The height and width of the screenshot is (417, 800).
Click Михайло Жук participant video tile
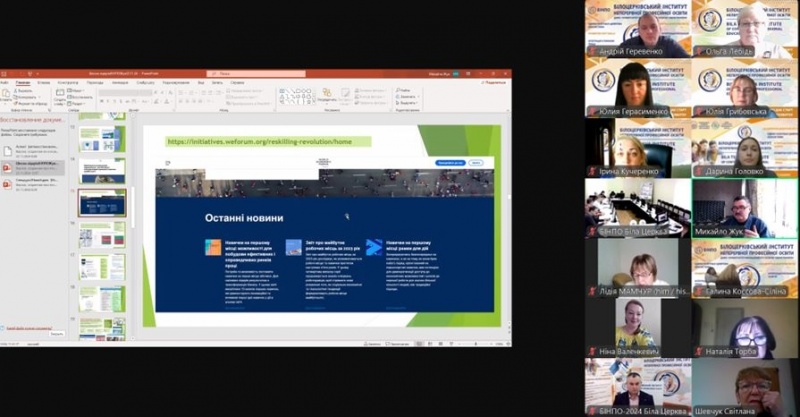744,209
